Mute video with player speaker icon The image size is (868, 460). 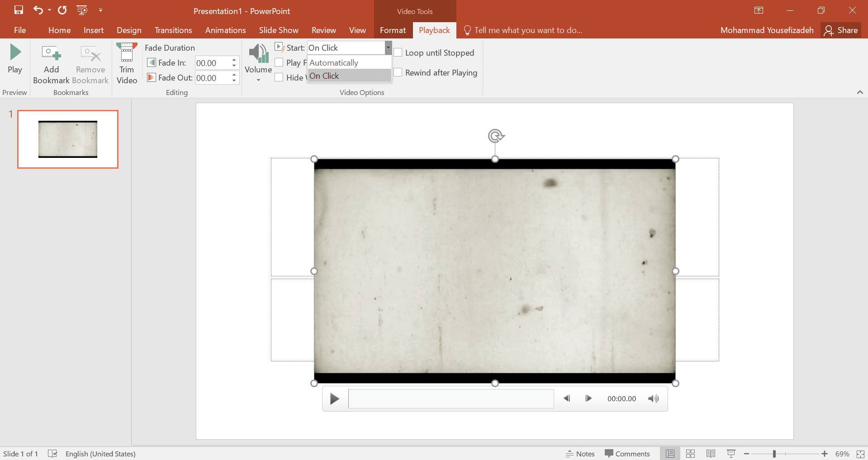coord(653,398)
